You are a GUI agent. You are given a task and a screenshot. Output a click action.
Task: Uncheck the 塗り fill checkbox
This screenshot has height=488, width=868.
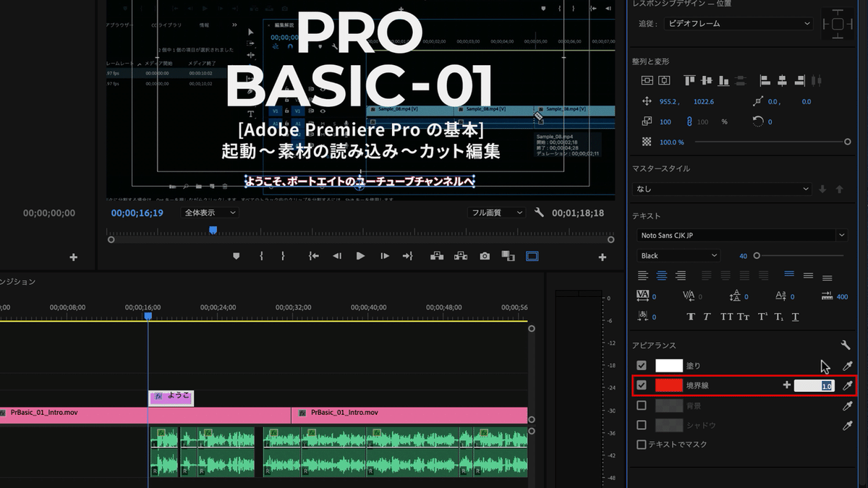[x=642, y=366]
